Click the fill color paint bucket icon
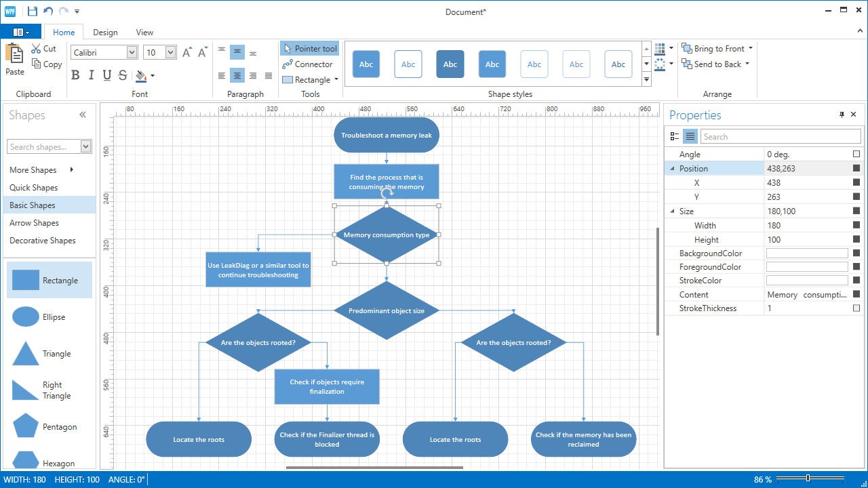Image resolution: width=868 pixels, height=488 pixels. (140, 75)
